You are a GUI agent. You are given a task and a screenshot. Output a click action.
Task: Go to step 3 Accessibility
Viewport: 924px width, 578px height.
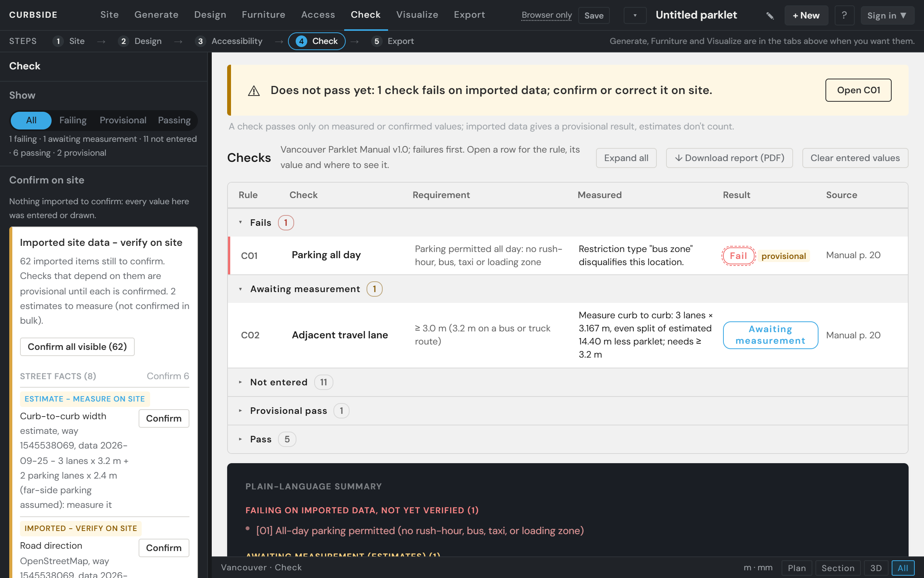tap(229, 41)
